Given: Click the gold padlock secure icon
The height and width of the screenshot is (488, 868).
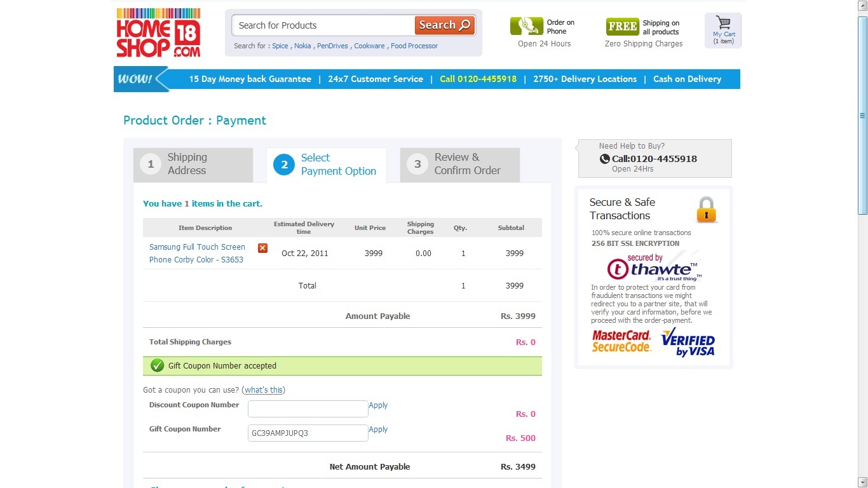Looking at the screenshot, I should pos(706,210).
